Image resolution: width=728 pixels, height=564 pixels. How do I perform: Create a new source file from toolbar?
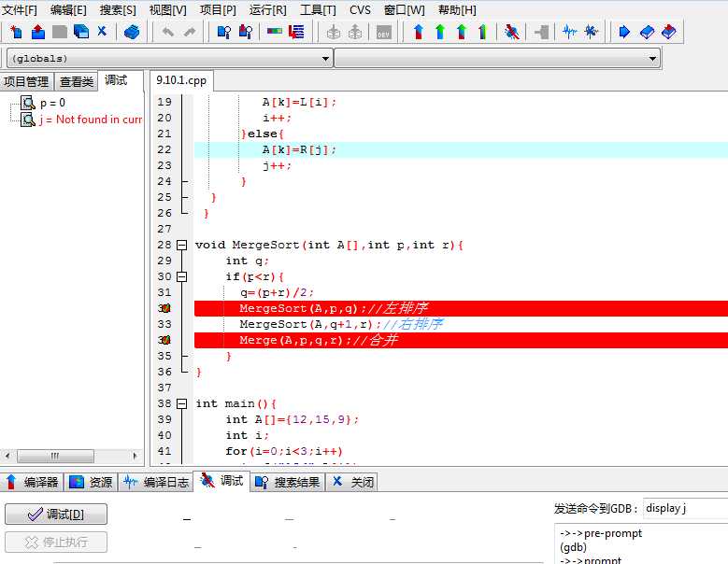16,32
